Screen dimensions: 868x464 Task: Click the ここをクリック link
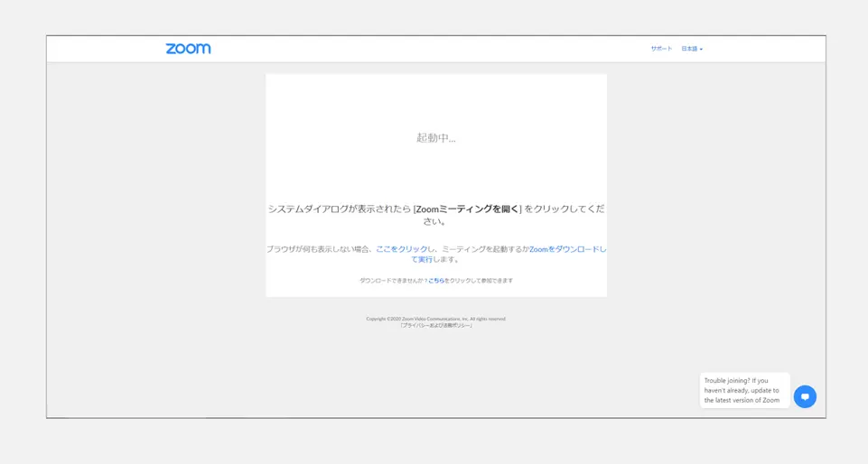pos(402,249)
